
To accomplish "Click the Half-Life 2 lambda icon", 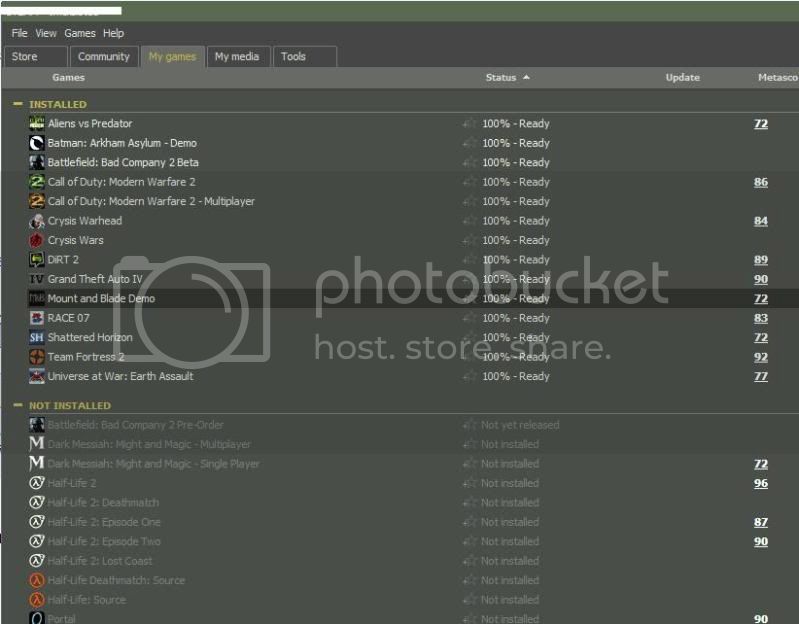I will [37, 483].
